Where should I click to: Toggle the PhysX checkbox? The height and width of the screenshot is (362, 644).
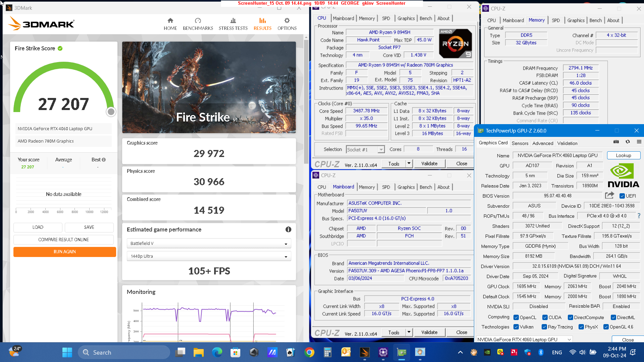[581, 327]
